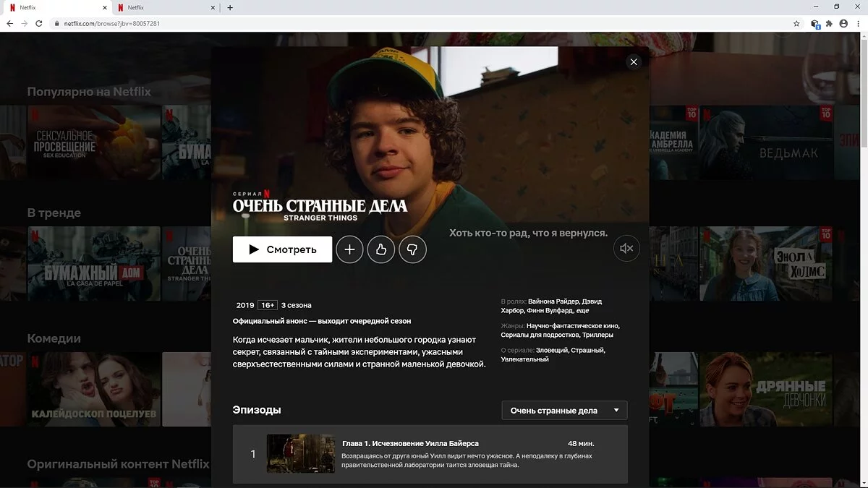Open the Sex Education title card

[94, 142]
